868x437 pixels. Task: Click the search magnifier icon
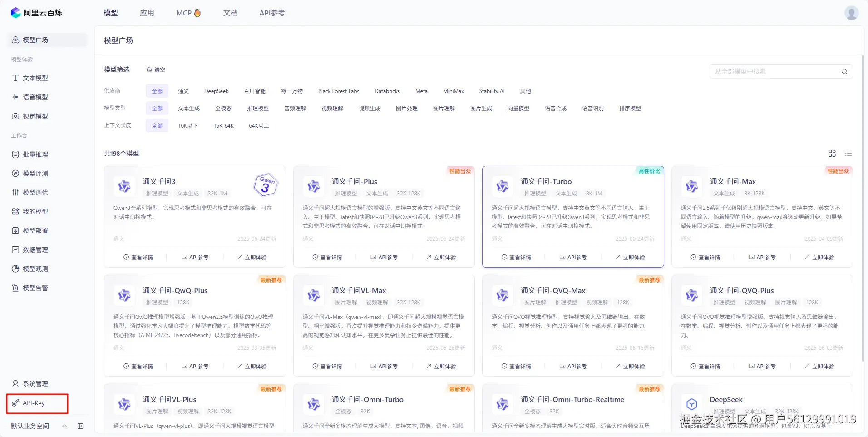844,71
